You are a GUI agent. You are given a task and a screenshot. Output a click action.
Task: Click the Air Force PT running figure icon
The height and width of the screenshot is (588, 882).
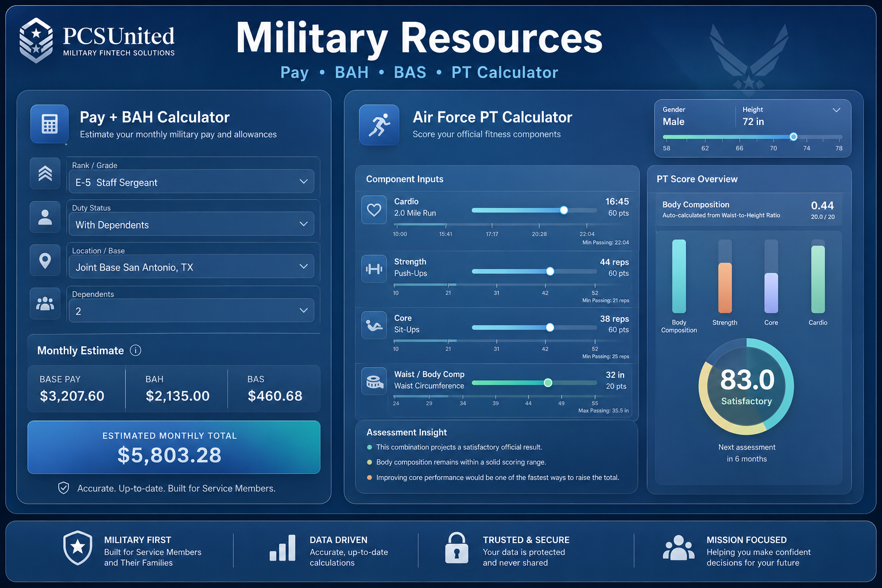(379, 124)
